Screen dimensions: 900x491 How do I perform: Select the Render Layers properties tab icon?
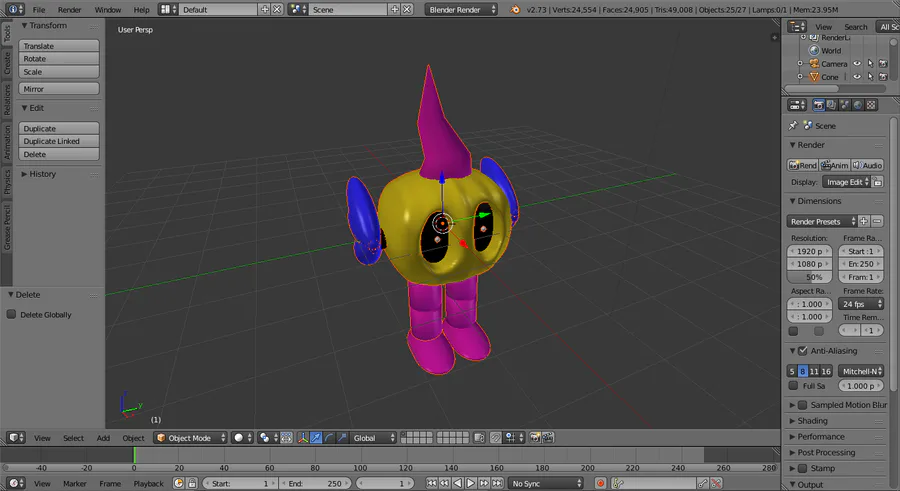click(x=832, y=105)
